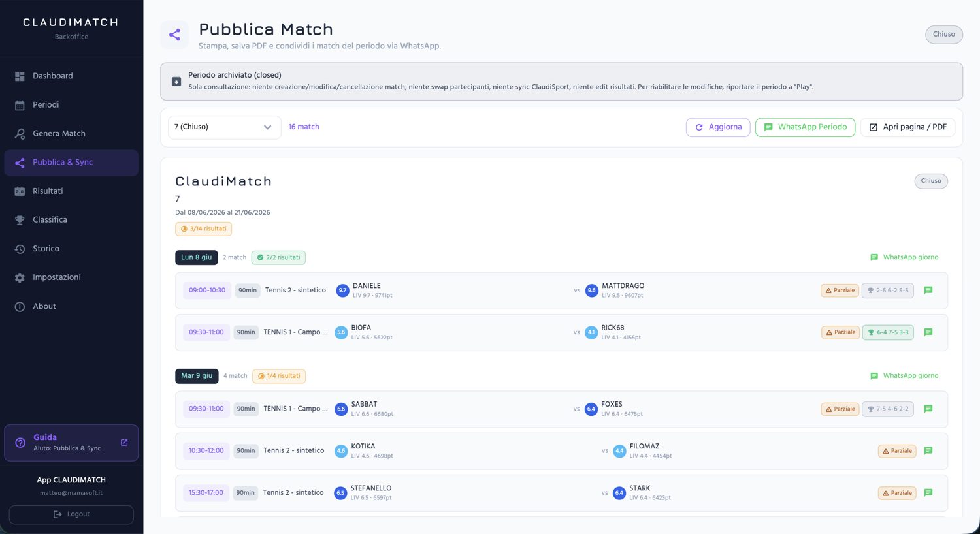Click the 6-4 7-5 3-3 result badge
This screenshot has width=980, height=534.
pos(888,332)
